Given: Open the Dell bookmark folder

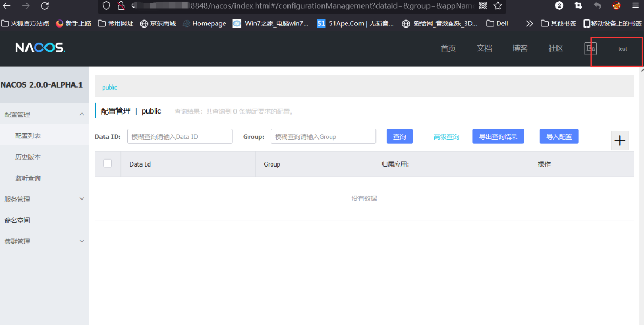Looking at the screenshot, I should click(498, 23).
